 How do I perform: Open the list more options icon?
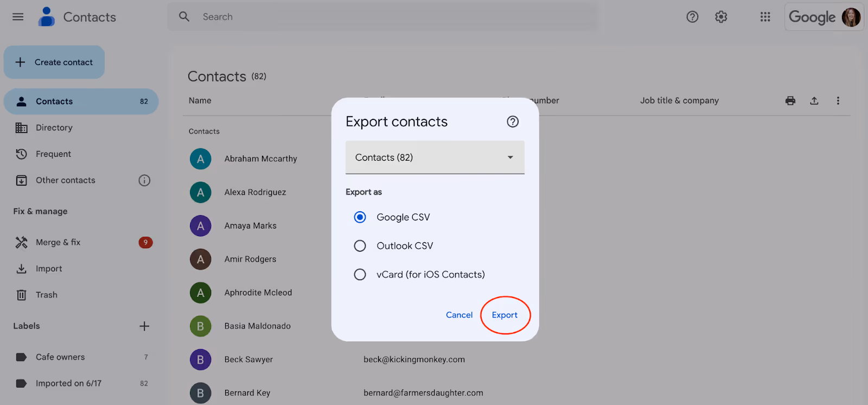pyautogui.click(x=838, y=100)
